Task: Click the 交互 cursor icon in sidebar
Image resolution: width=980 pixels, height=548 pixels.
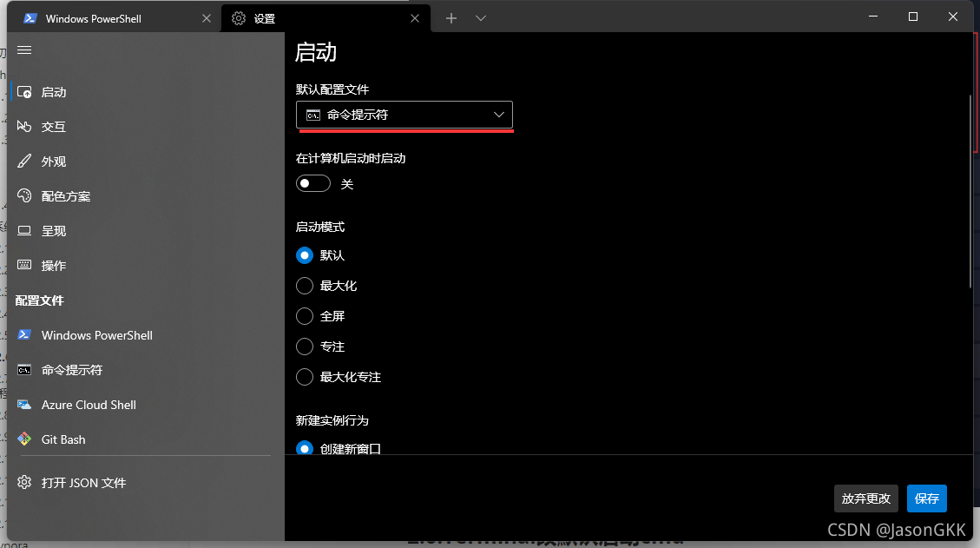Action: (x=24, y=127)
